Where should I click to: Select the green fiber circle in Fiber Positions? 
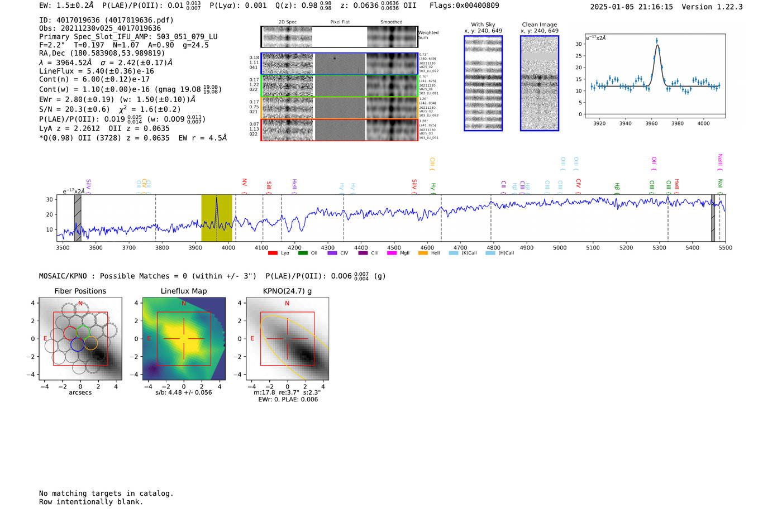point(83,332)
